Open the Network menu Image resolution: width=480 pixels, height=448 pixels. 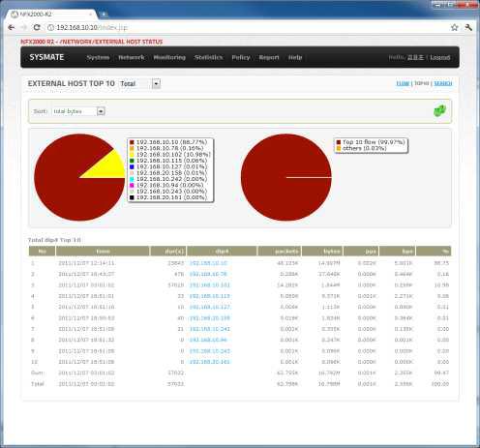click(132, 57)
